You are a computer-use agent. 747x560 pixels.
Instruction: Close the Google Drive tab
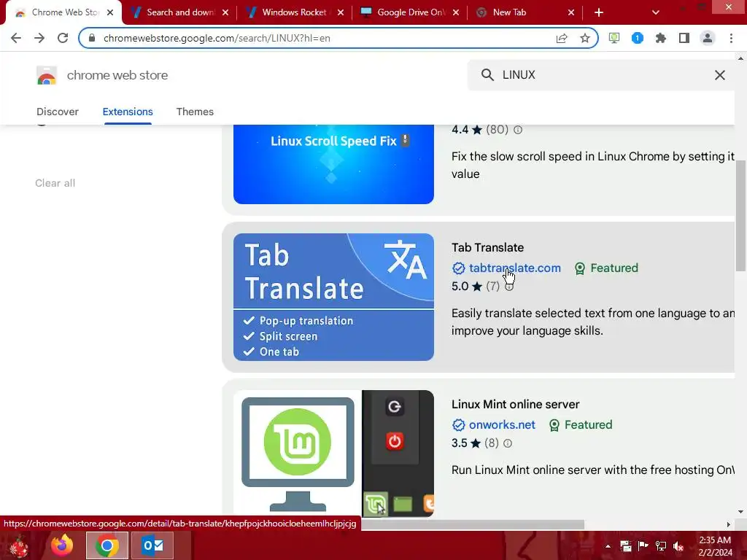pyautogui.click(x=456, y=12)
